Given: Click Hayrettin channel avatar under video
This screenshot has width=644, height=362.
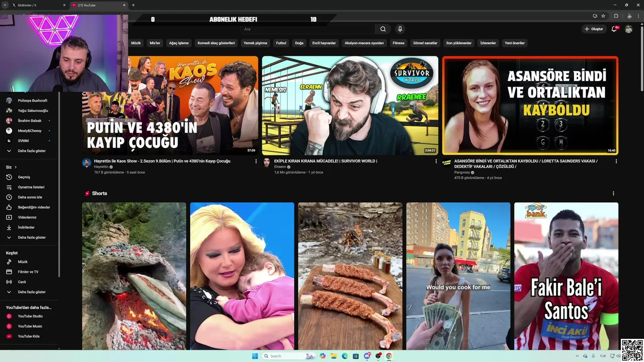Looking at the screenshot, I should pos(87,163).
